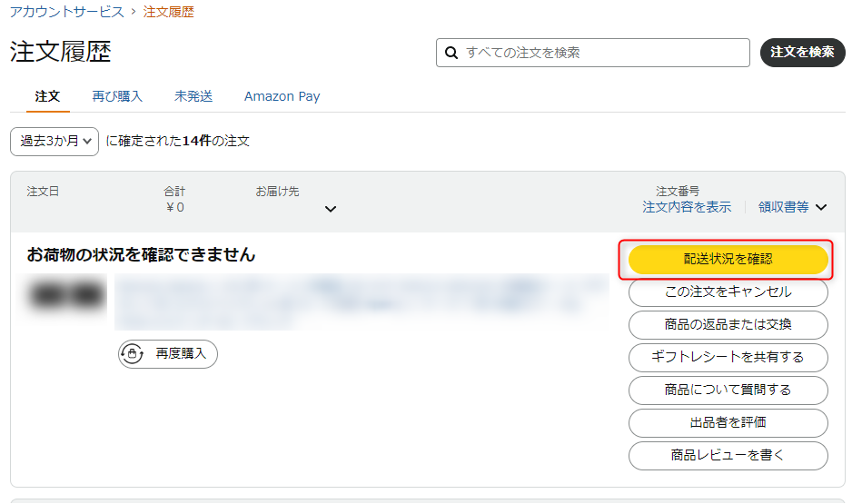The image size is (852, 504).
Task: Click the 注文日 label
Action: (x=43, y=192)
